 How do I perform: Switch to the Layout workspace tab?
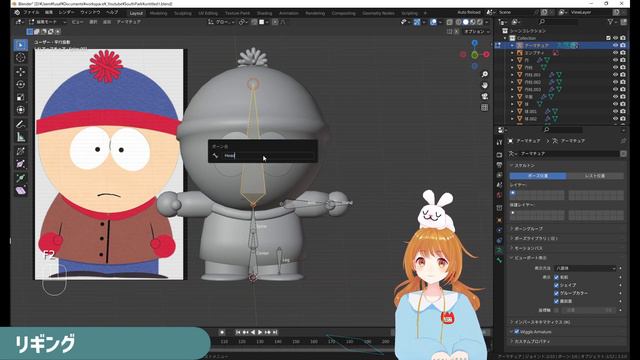pos(136,13)
